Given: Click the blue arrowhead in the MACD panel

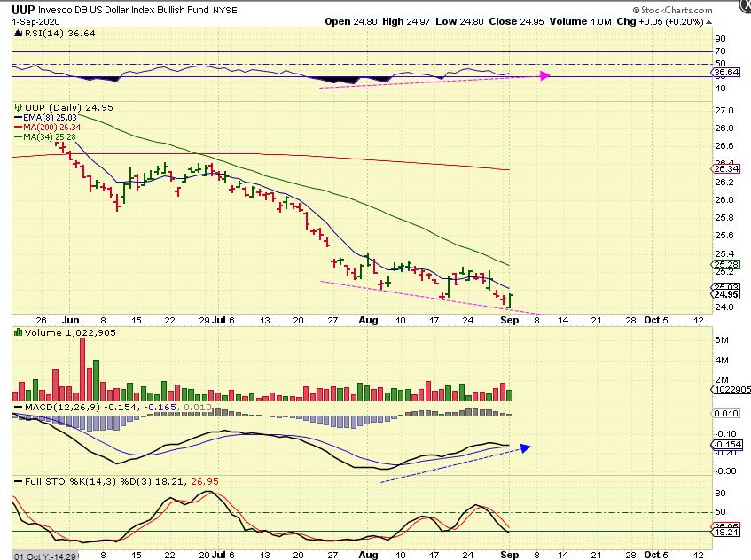Looking at the screenshot, I should (525, 447).
